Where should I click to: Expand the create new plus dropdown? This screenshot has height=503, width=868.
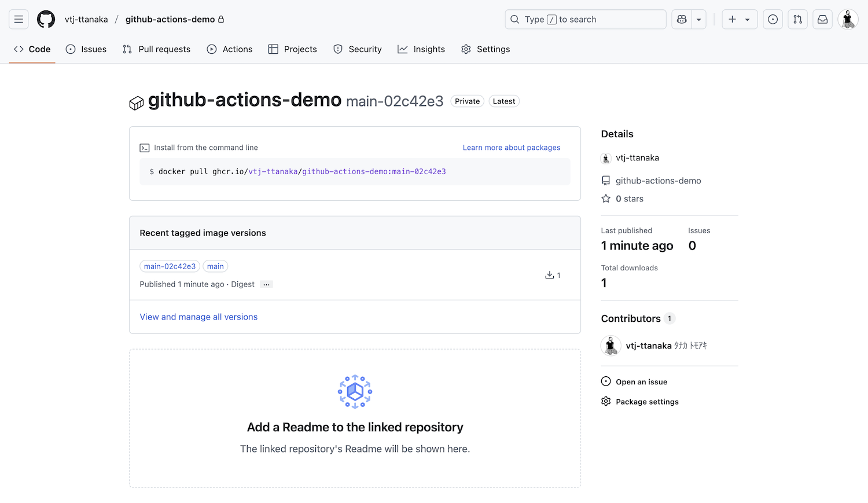(739, 19)
